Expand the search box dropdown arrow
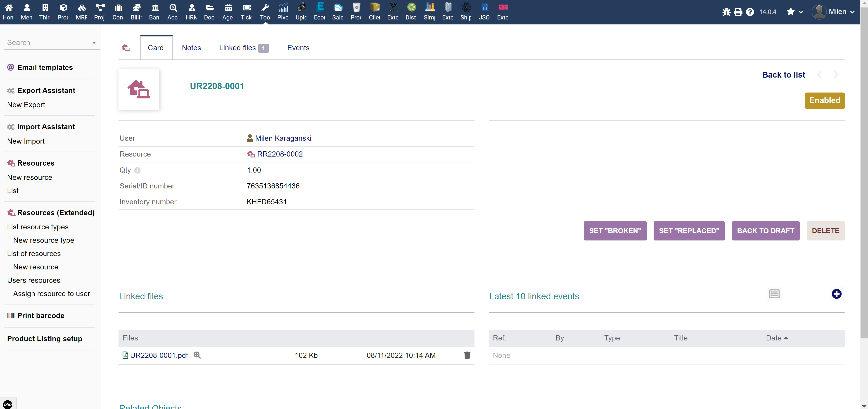 pyautogui.click(x=94, y=43)
